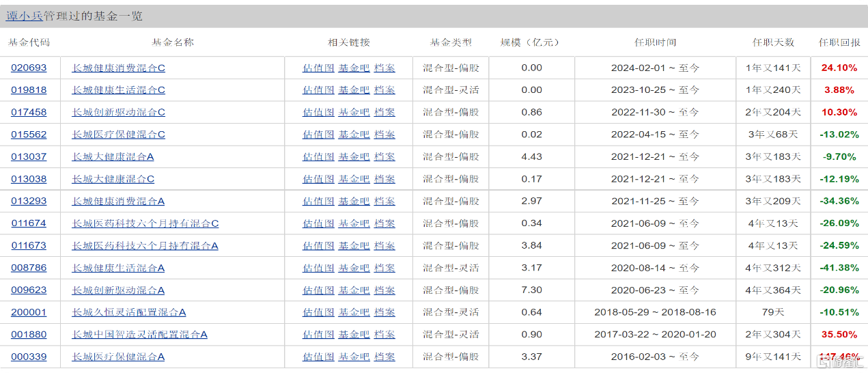Open 长城健康消费混合A fund page
The height and width of the screenshot is (373, 868).
(119, 201)
